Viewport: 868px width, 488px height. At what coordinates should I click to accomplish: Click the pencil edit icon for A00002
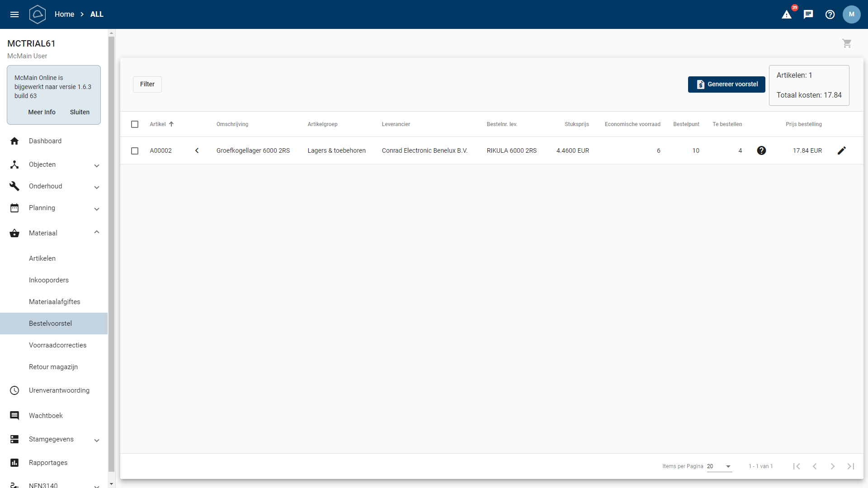point(841,150)
